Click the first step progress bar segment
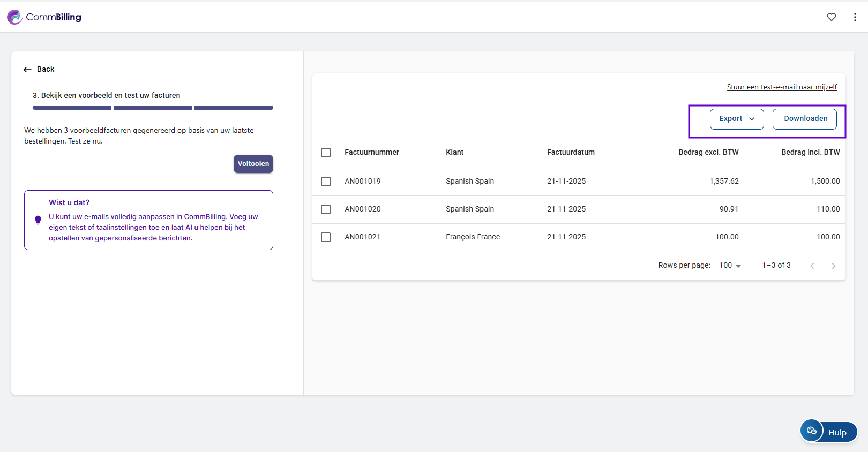The image size is (868, 452). 72,108
